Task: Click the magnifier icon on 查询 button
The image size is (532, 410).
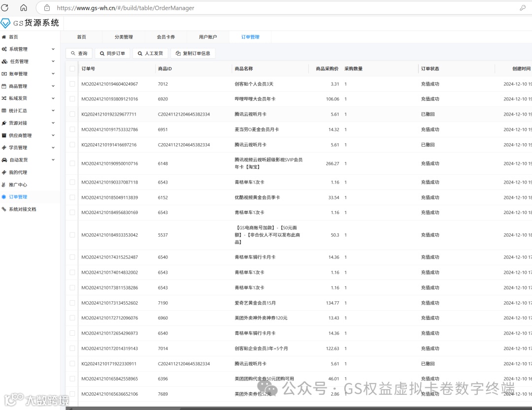Action: [73, 53]
